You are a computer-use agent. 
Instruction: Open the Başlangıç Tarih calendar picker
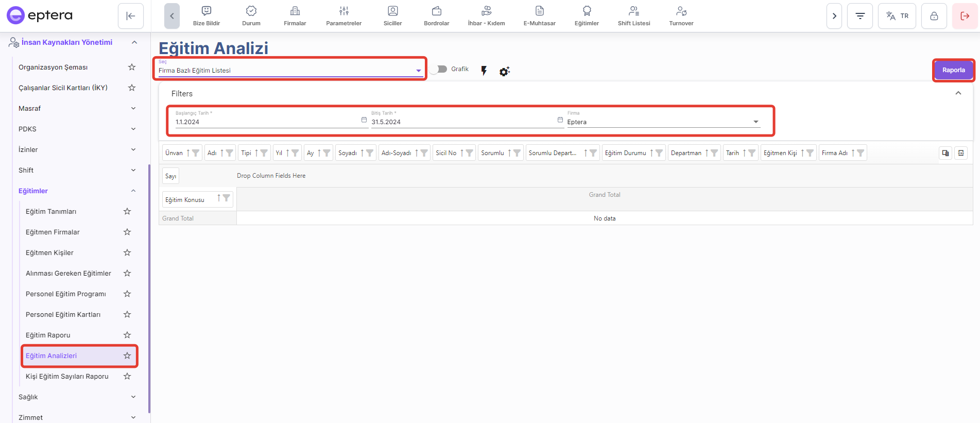pos(364,120)
